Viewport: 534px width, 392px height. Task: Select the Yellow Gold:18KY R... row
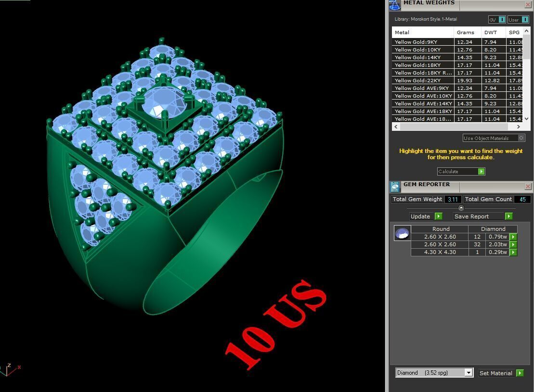click(x=457, y=73)
